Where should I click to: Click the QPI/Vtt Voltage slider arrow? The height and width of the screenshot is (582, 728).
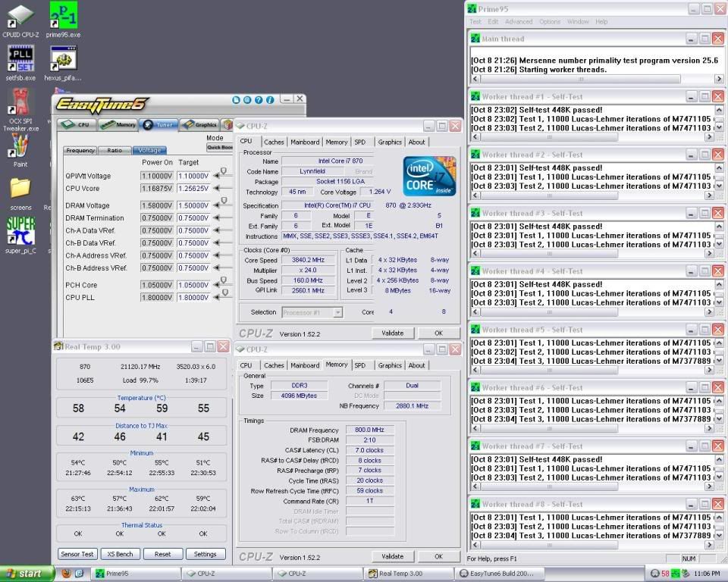(x=216, y=176)
